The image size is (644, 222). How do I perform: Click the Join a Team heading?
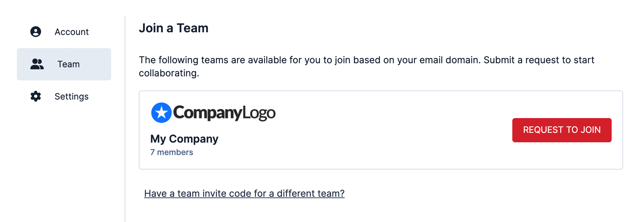174,28
